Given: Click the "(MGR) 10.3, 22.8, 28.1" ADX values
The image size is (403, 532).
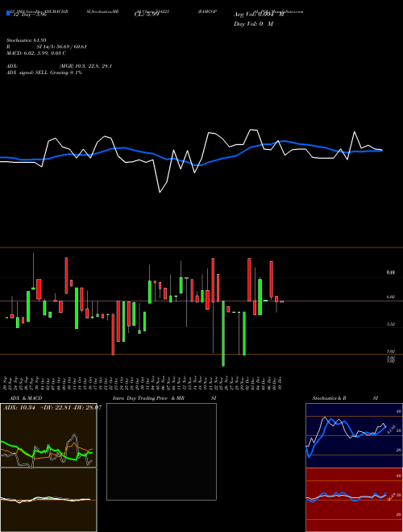Looking at the screenshot, I should pos(85,66).
